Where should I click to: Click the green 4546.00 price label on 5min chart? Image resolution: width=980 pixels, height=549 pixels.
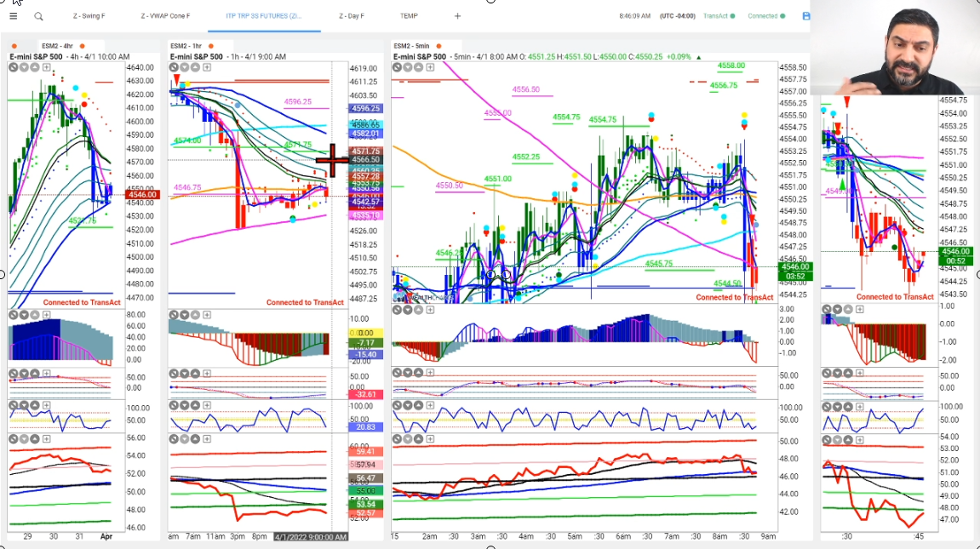tap(795, 266)
